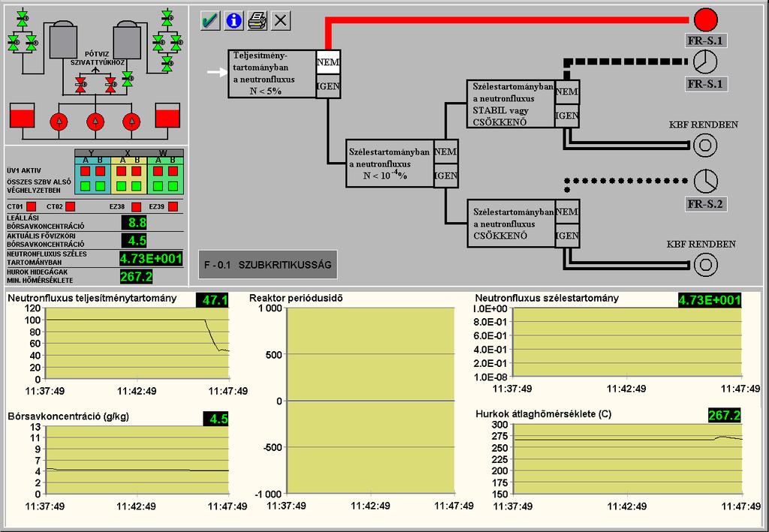Click the middle-right green valve of the right valve group
Viewport: 769px width, 532px height.
click(x=176, y=43)
